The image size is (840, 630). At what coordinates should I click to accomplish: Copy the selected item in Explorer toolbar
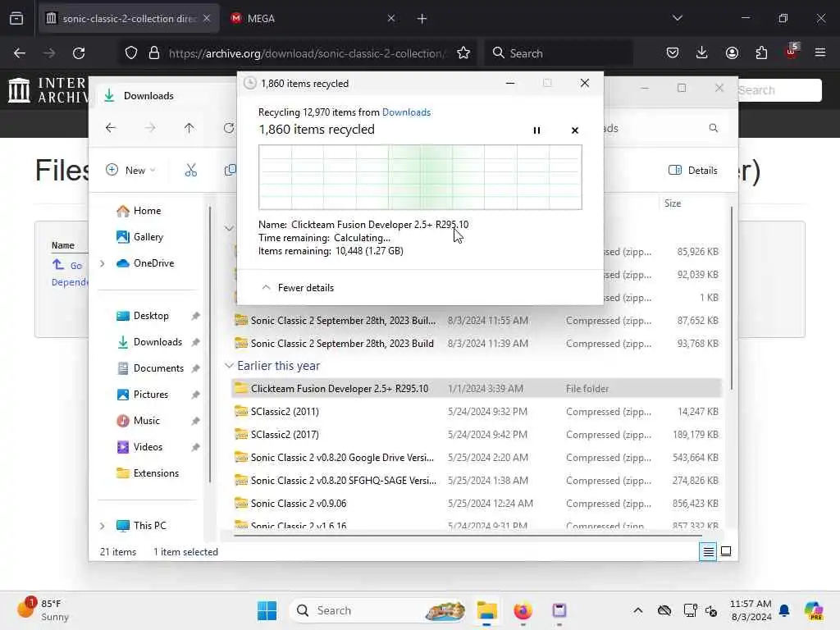pyautogui.click(x=230, y=170)
